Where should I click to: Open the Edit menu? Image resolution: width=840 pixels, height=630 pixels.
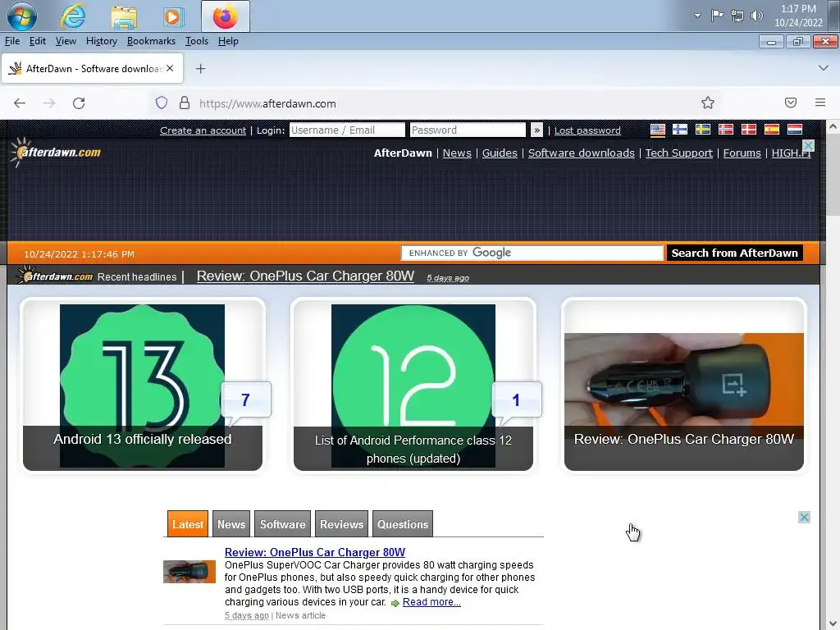click(37, 41)
